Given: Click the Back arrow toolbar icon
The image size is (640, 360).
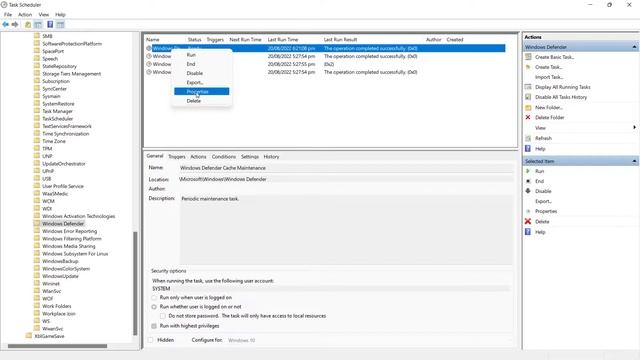Looking at the screenshot, I should 5,24.
